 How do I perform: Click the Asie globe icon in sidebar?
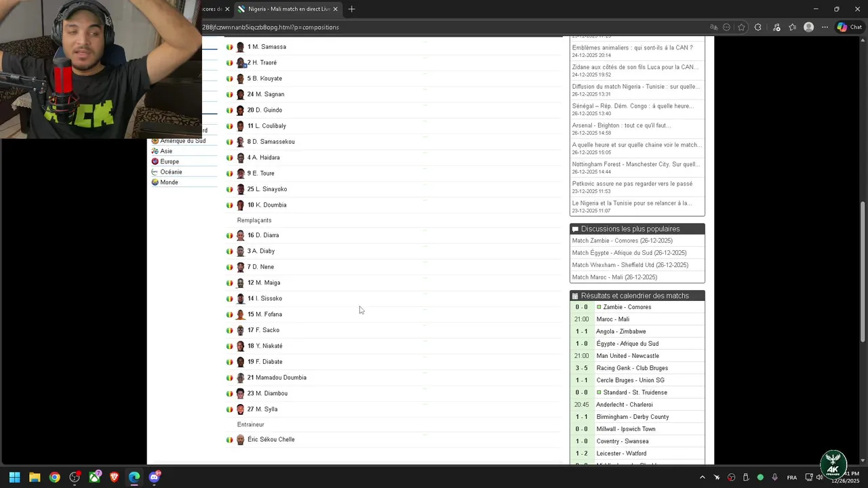click(x=155, y=151)
